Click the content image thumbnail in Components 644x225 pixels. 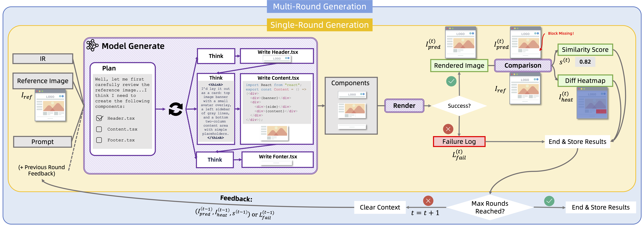(352, 110)
